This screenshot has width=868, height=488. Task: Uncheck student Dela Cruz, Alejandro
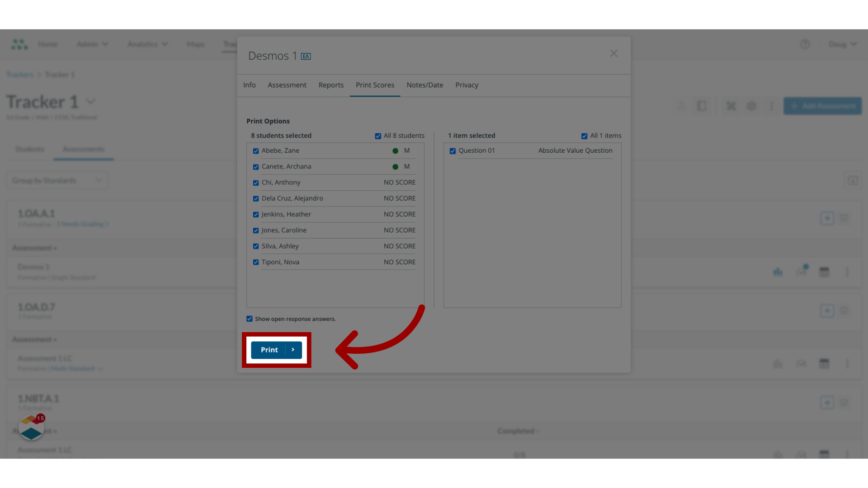click(256, 198)
